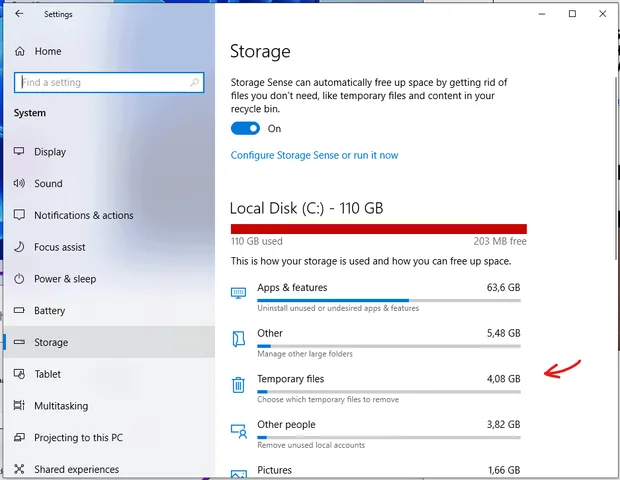Screen dimensions: 620x480
Task: Open Apps & features storage category
Action: point(376,297)
